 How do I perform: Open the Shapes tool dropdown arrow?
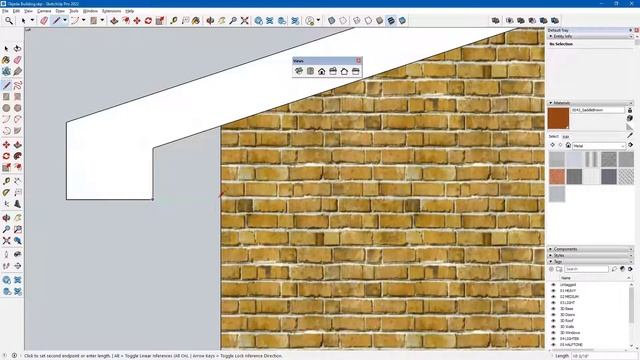click(102, 20)
